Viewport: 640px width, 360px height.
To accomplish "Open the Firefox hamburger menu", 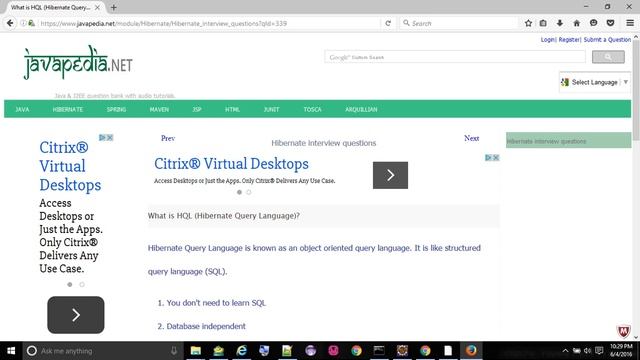I will (630, 23).
